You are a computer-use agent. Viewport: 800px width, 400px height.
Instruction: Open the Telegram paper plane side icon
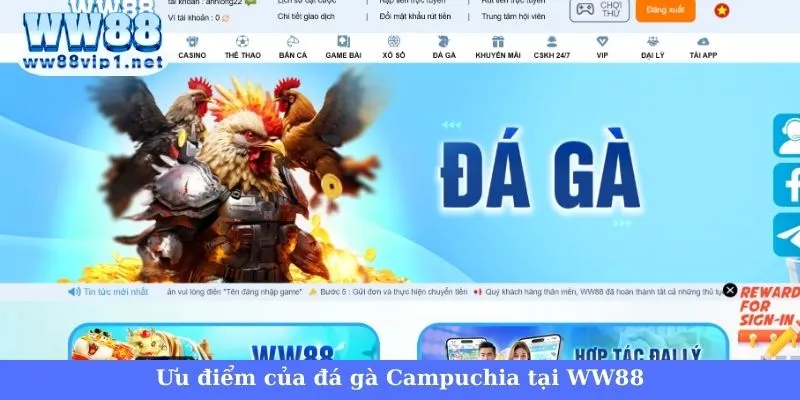[786, 235]
